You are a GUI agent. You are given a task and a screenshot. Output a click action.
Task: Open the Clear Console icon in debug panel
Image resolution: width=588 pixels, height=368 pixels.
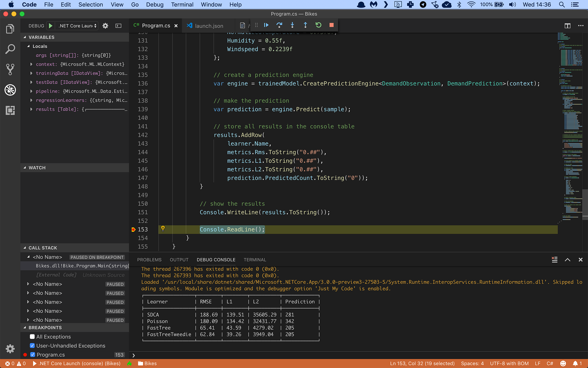pyautogui.click(x=554, y=260)
